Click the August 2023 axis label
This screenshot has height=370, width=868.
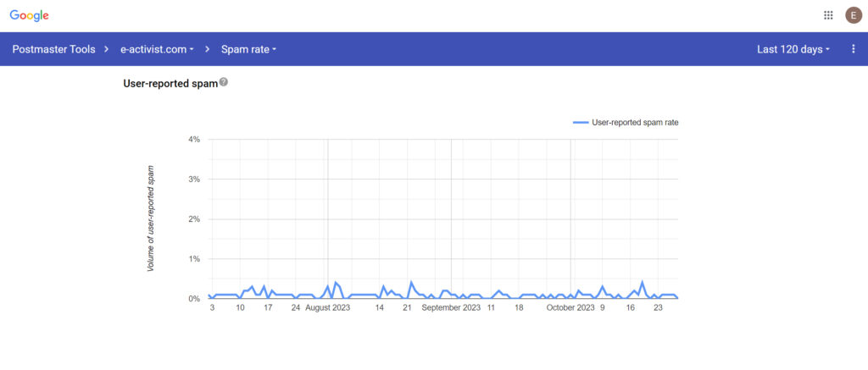(327, 308)
